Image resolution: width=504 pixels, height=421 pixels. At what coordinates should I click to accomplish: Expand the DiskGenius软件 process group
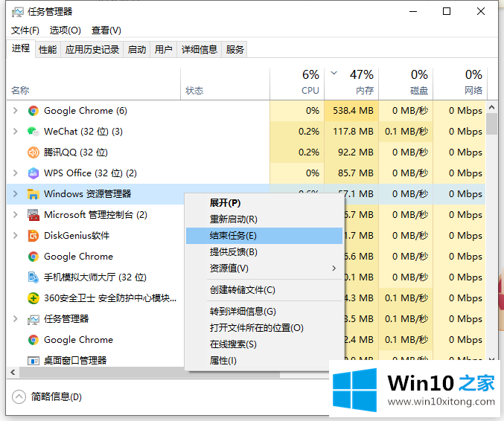[x=15, y=236]
